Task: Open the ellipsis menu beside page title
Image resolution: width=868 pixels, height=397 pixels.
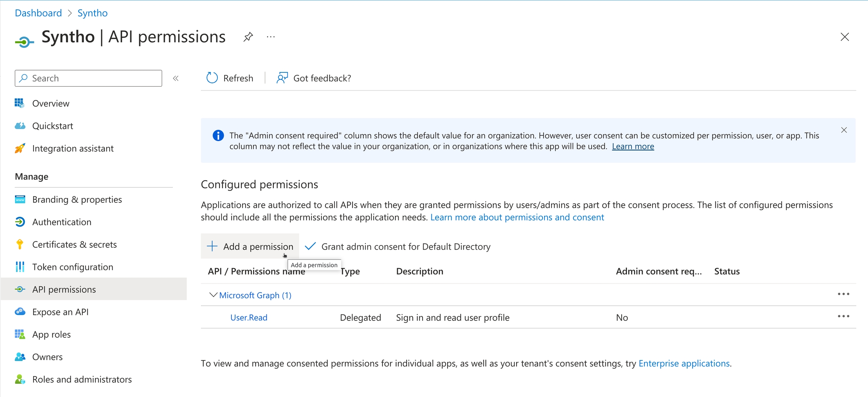Action: 270,37
